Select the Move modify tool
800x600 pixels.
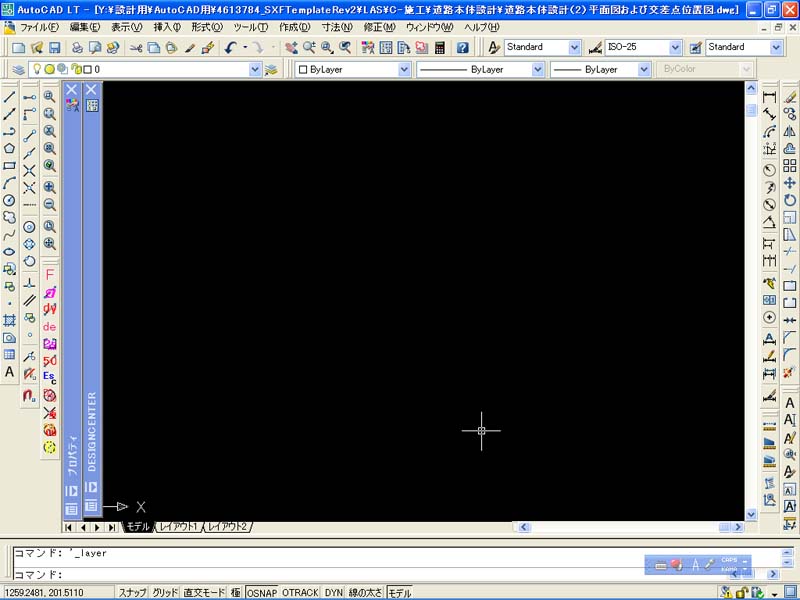(790, 183)
